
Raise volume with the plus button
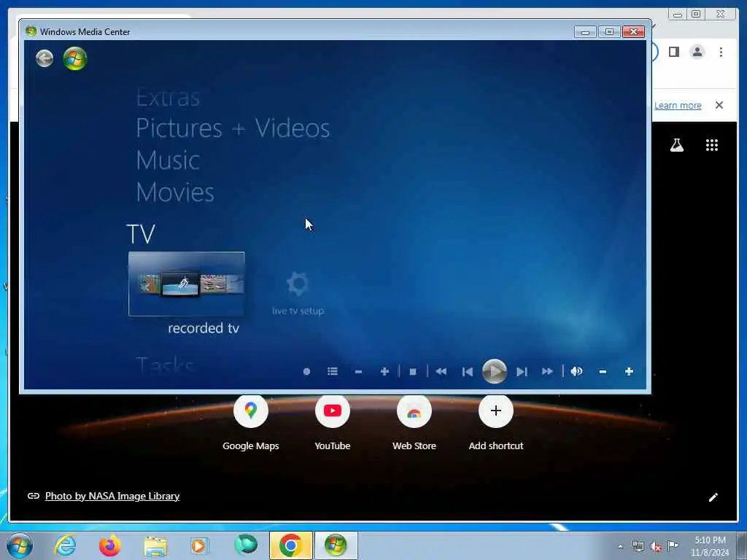[x=629, y=371]
